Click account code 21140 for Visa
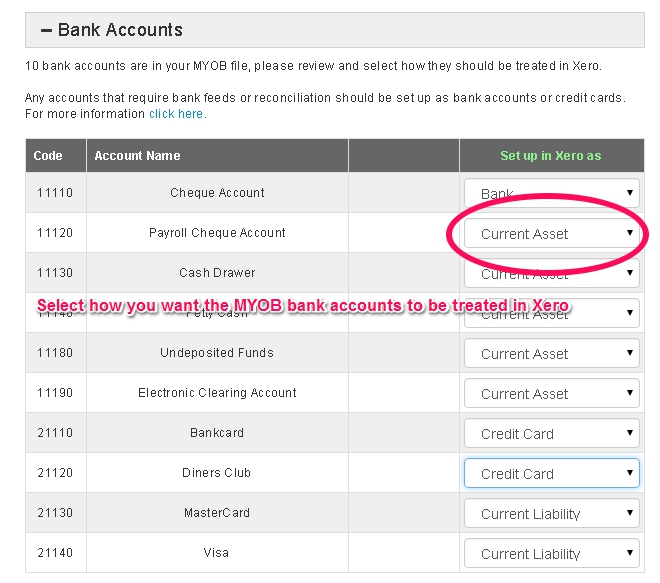 [x=54, y=553]
